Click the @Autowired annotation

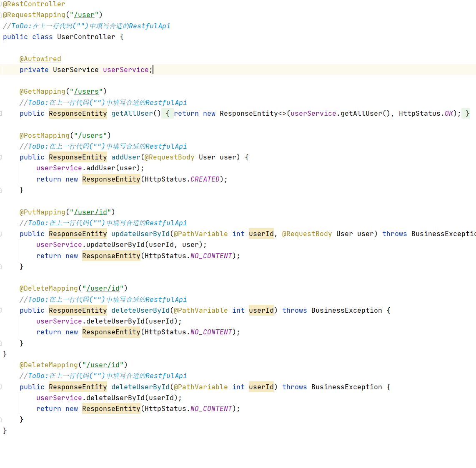40,59
